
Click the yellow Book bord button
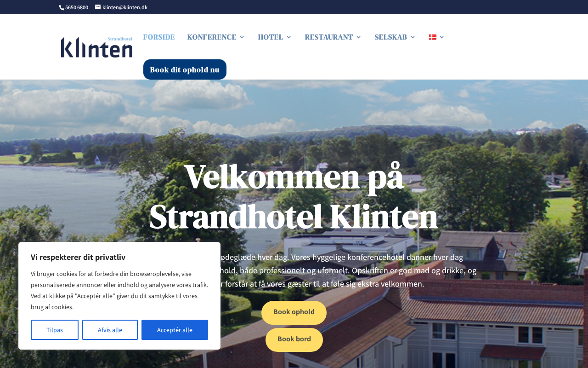[294, 339]
